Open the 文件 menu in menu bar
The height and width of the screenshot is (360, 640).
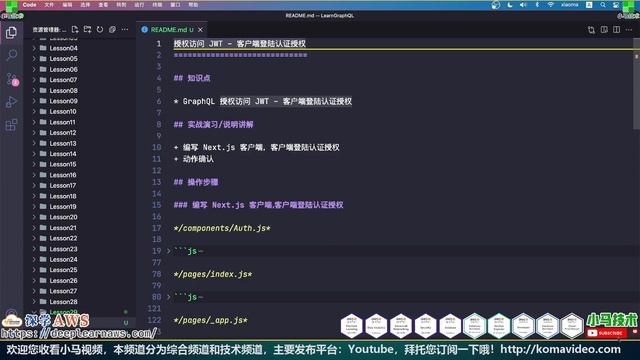pyautogui.click(x=49, y=5)
